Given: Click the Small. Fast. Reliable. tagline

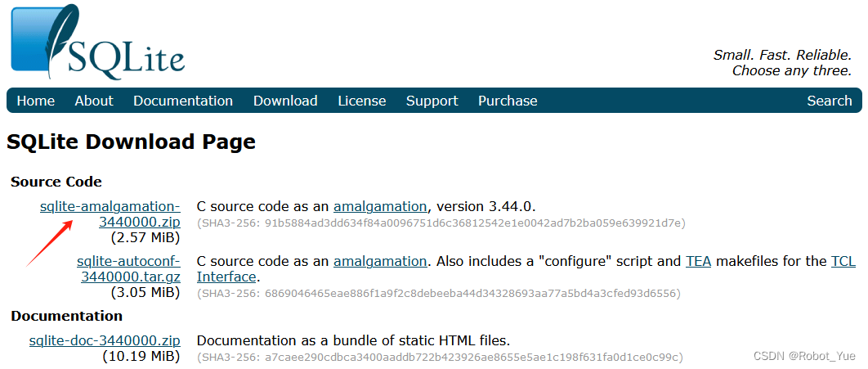Looking at the screenshot, I should (x=782, y=55).
